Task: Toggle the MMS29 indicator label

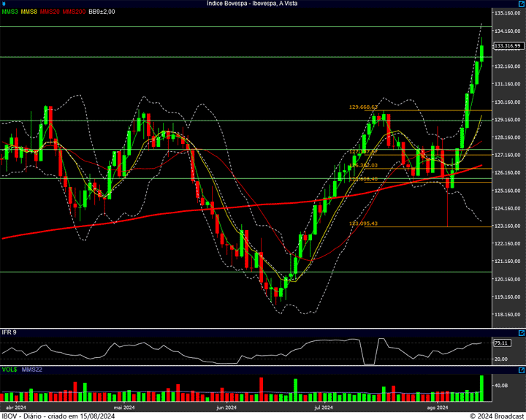Action: pos(50,12)
